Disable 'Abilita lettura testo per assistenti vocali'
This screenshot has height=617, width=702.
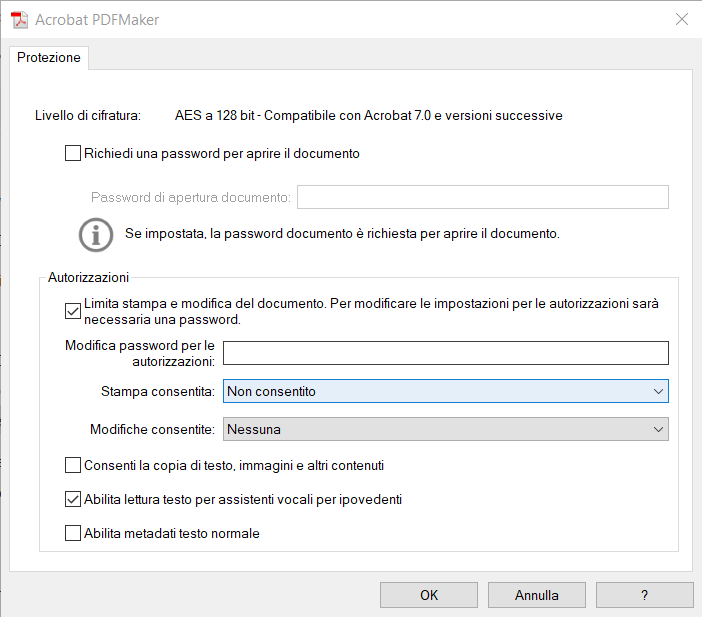coord(73,499)
